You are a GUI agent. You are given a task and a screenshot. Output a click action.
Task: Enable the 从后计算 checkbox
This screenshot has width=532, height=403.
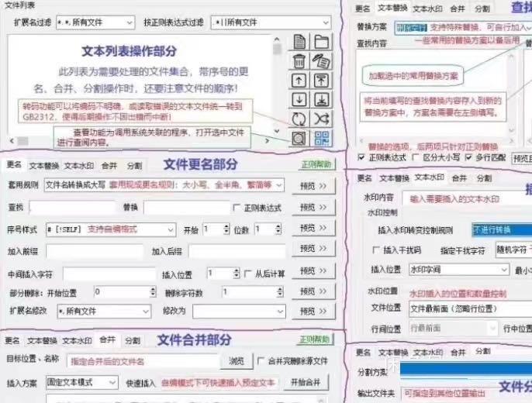248,274
